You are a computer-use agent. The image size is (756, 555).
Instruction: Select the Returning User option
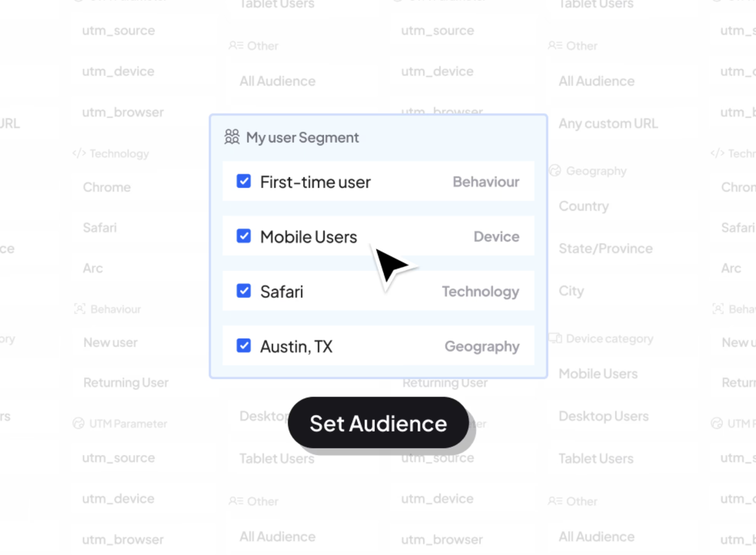pyautogui.click(x=125, y=382)
